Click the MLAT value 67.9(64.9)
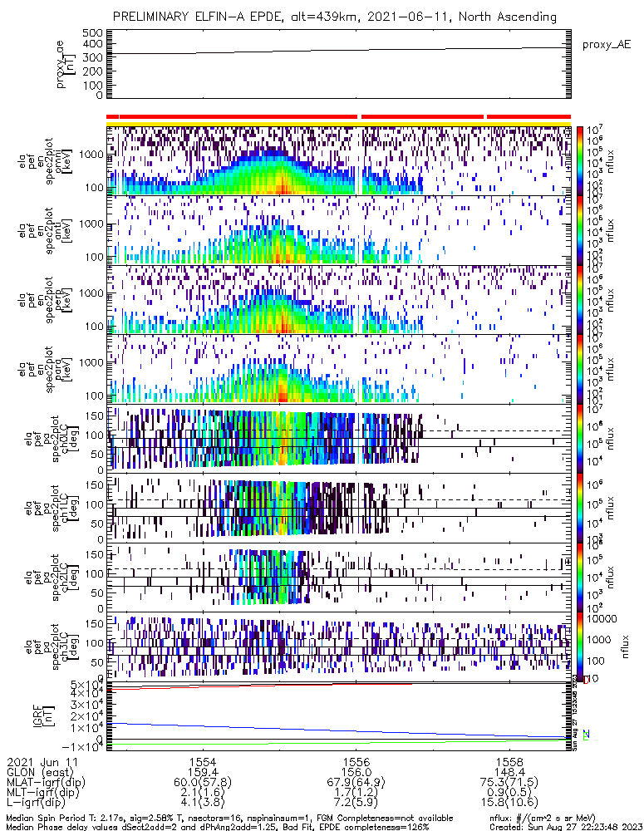The height and width of the screenshot is (831, 644). pyautogui.click(x=356, y=782)
